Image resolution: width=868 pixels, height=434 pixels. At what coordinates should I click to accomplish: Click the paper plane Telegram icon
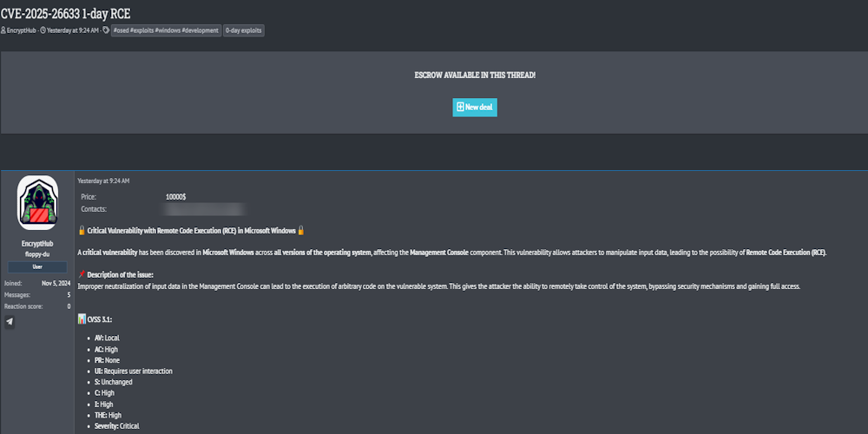coord(10,321)
